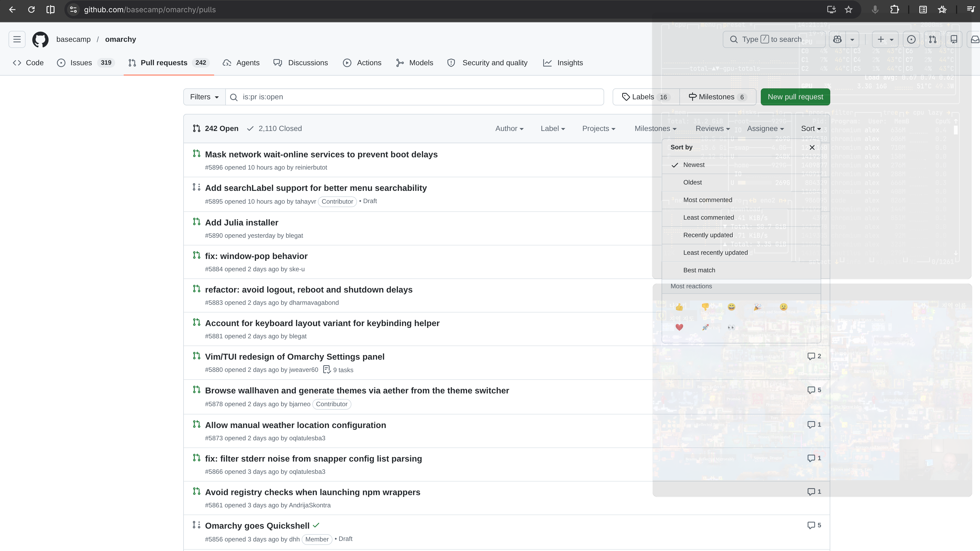This screenshot has width=980, height=551.
Task: Focus the 'is:pr is:open' search field
Action: click(x=415, y=97)
